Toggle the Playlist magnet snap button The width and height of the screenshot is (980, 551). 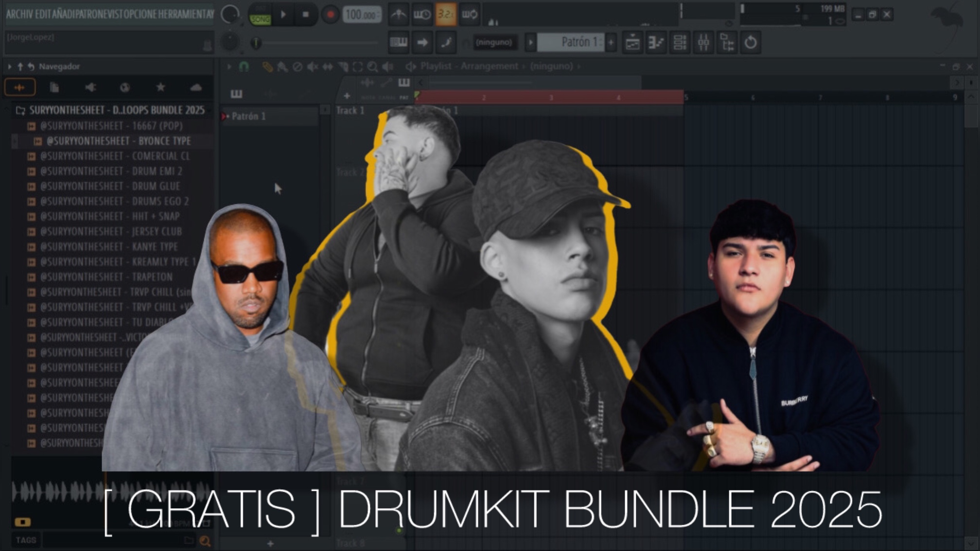[244, 67]
